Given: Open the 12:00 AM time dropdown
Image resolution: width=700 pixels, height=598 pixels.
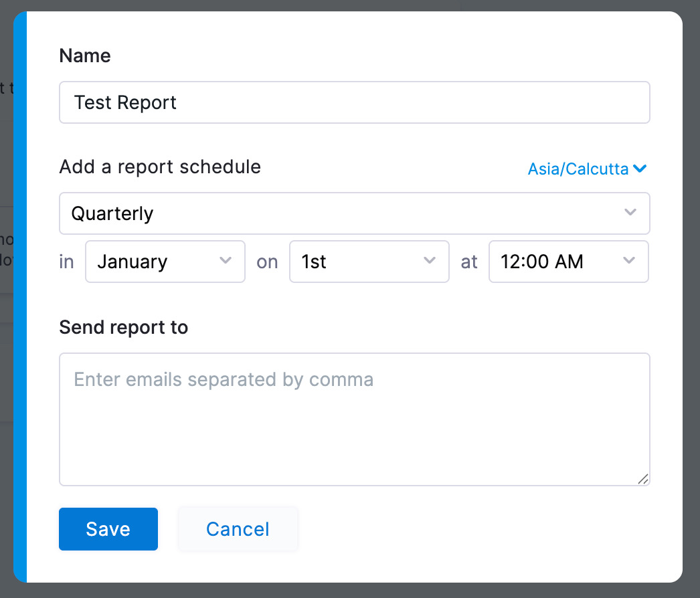Looking at the screenshot, I should (x=568, y=262).
